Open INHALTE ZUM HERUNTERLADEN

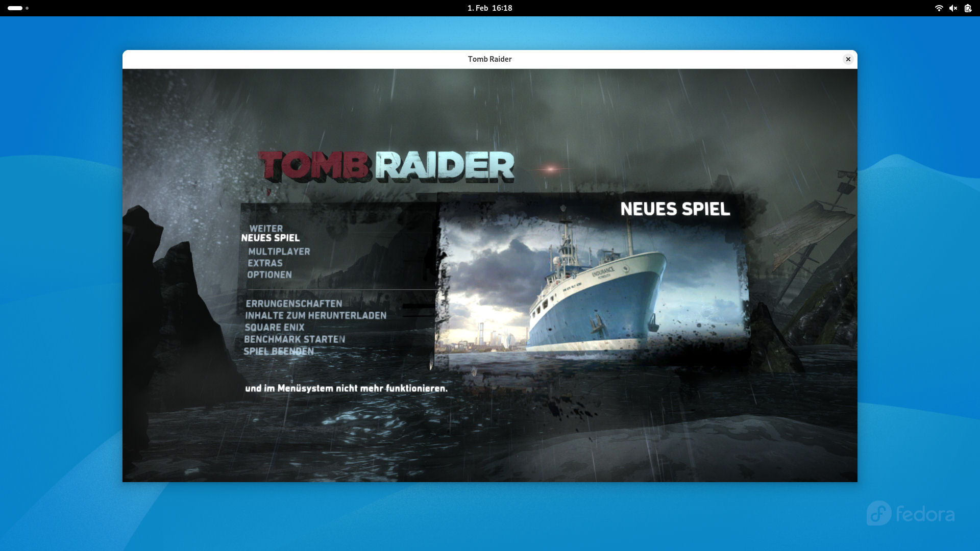316,316
